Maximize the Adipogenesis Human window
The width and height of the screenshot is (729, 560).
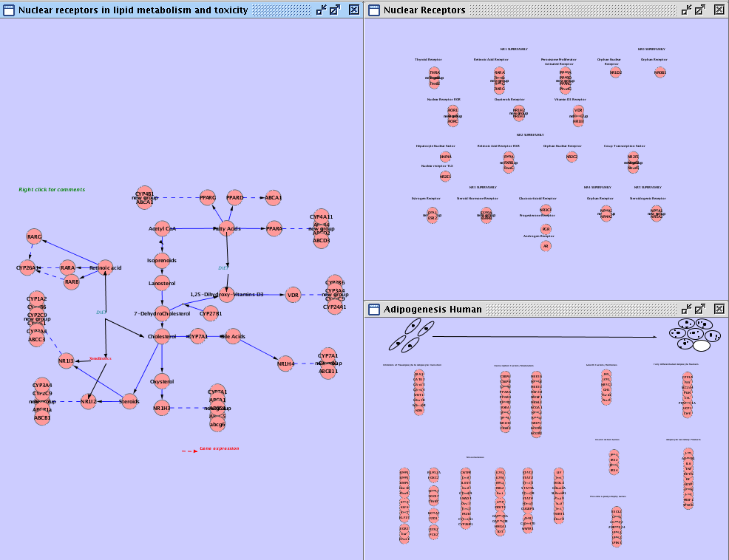coord(699,309)
